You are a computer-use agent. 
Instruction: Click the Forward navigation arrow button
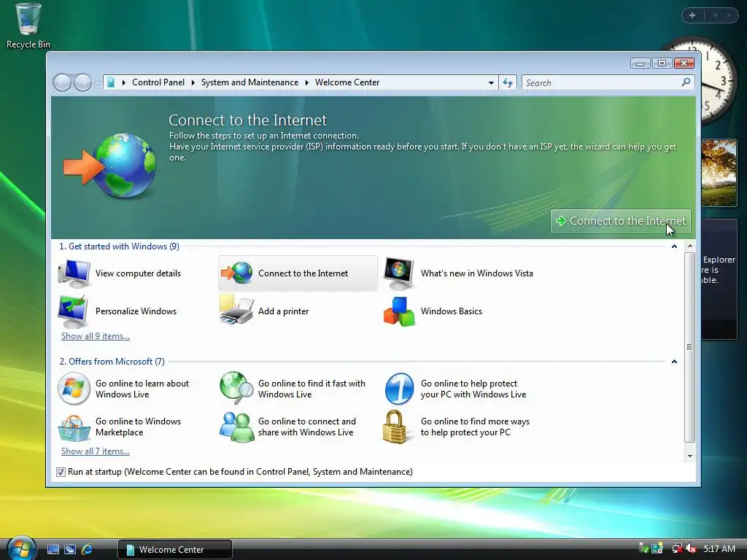click(82, 83)
